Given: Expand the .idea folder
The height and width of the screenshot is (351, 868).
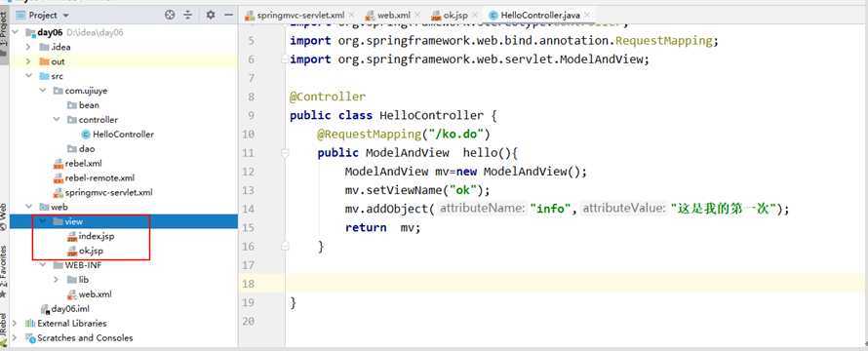Looking at the screenshot, I should 28,47.
